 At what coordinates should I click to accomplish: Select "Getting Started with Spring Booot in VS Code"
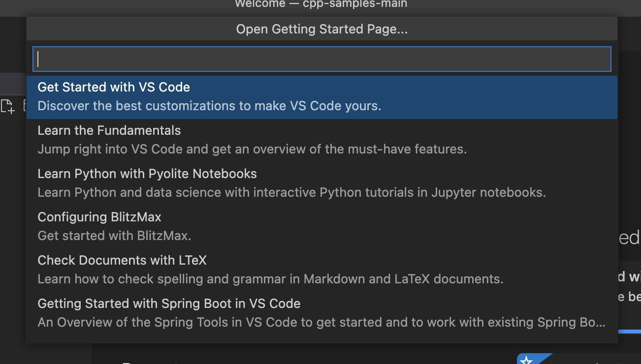(x=169, y=303)
